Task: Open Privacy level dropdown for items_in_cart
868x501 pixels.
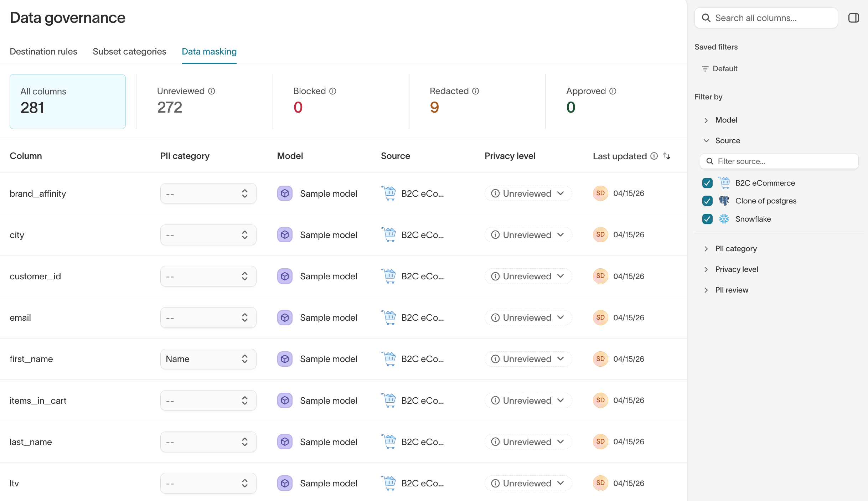Action: [x=528, y=401]
